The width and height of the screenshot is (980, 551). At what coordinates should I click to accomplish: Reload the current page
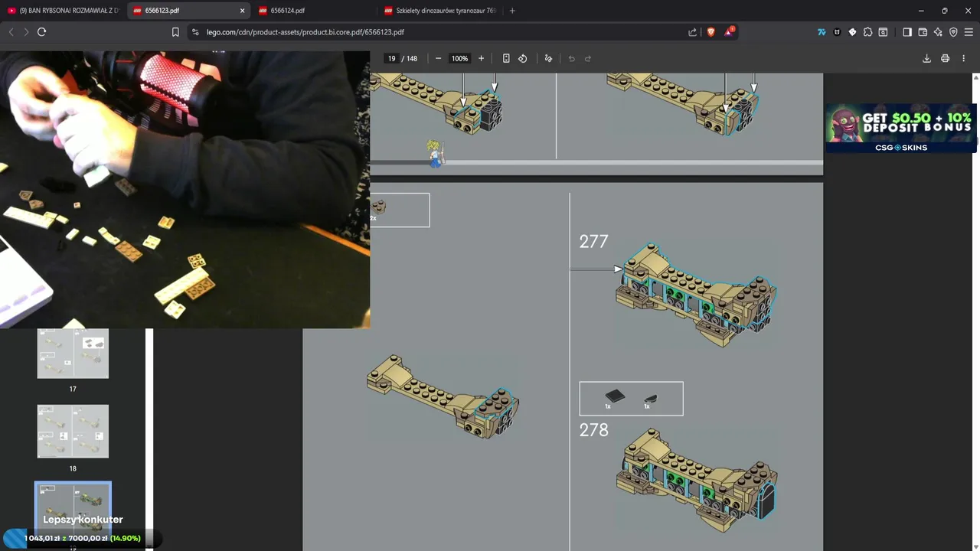coord(41,32)
